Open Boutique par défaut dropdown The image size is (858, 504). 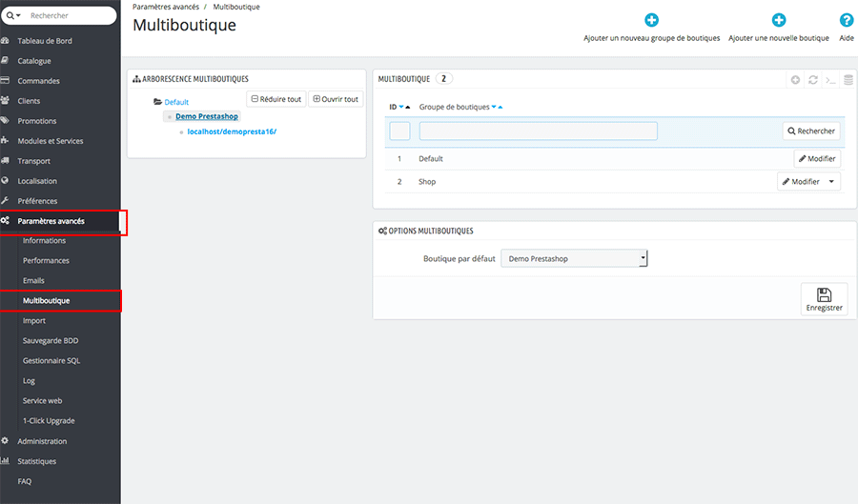(x=574, y=258)
